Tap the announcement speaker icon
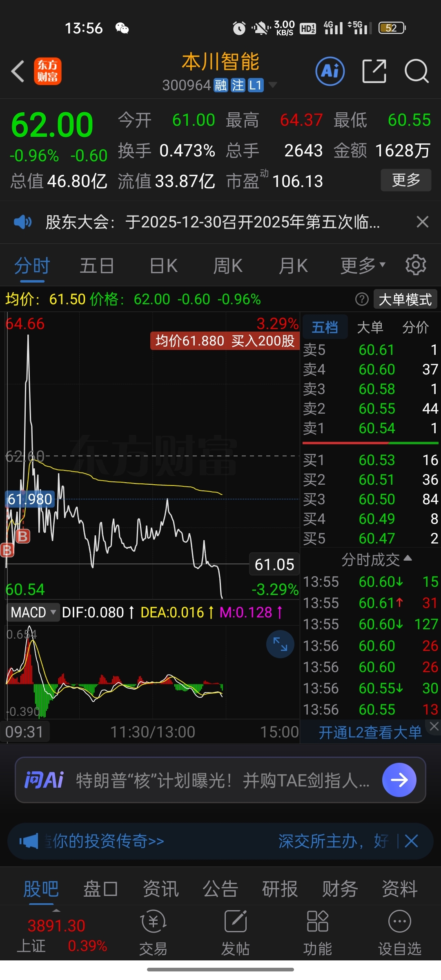The image size is (441, 980). click(x=22, y=222)
